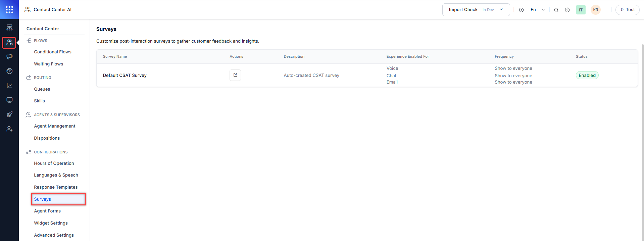This screenshot has height=241, width=644.
Task: Edit the Default CSAT Survey
Action: 235,75
